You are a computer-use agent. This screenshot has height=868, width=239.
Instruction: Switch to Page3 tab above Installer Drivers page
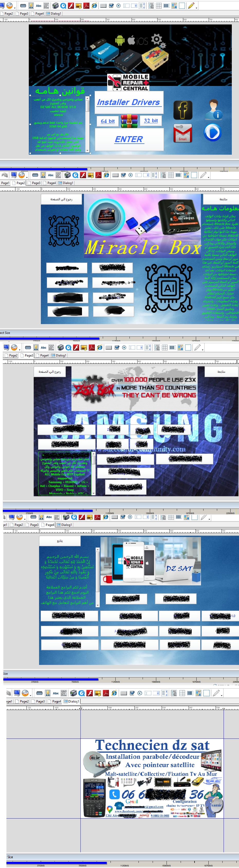[22, 14]
